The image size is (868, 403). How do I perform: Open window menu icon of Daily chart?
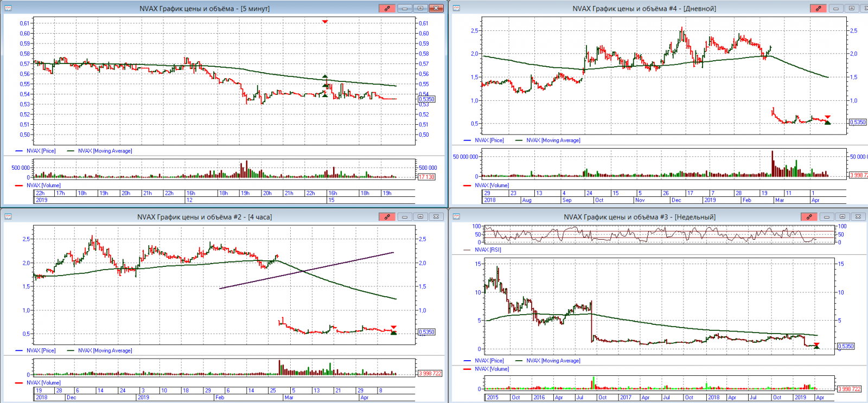click(456, 8)
